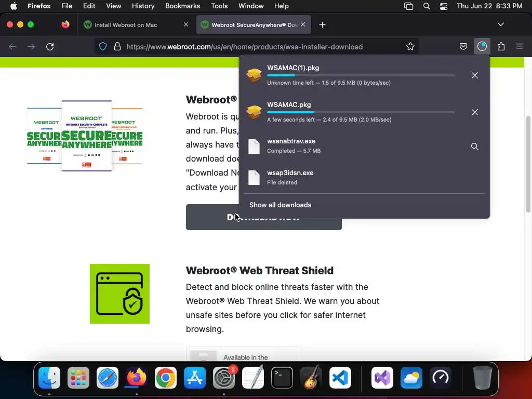Click the Webroot Web Threat Shield heading

coord(260,270)
